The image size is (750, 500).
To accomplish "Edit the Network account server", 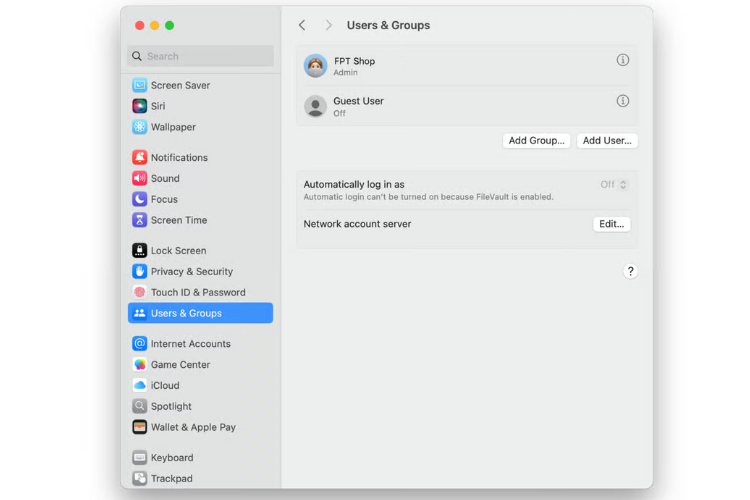I will tap(611, 224).
